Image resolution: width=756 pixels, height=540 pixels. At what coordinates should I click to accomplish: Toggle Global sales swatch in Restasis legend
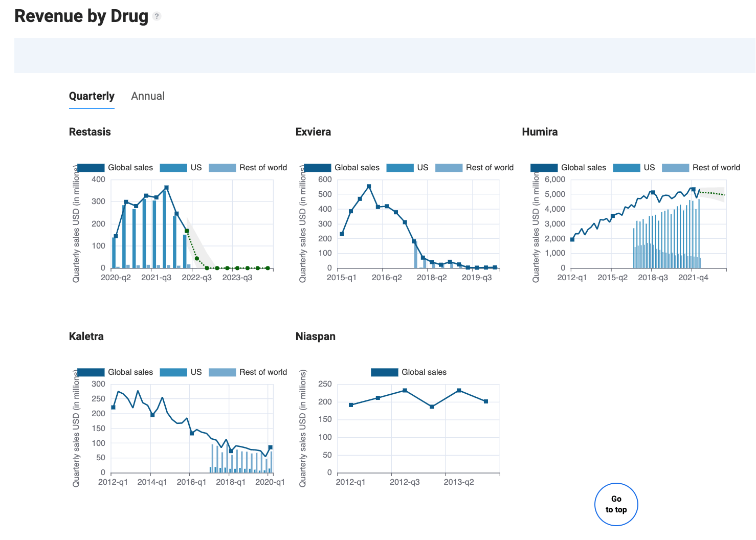91,168
